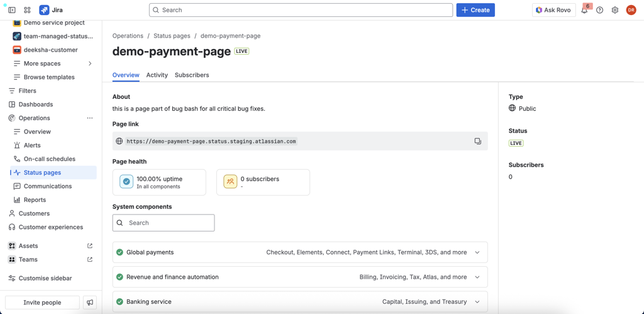Click the Ask Rovo button
This screenshot has width=644, height=314.
click(x=553, y=10)
